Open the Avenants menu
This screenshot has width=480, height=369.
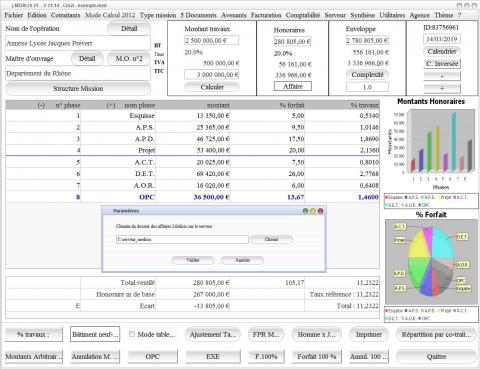234,15
